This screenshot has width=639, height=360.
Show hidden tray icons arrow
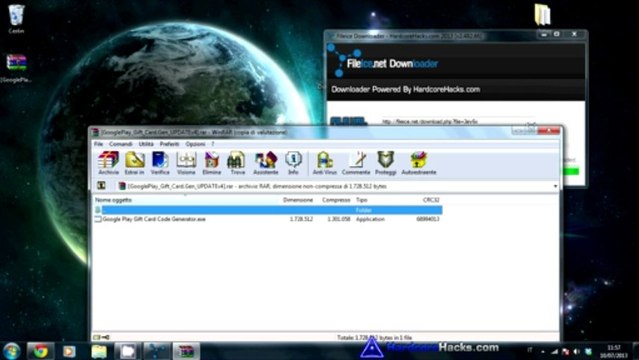(x=543, y=351)
